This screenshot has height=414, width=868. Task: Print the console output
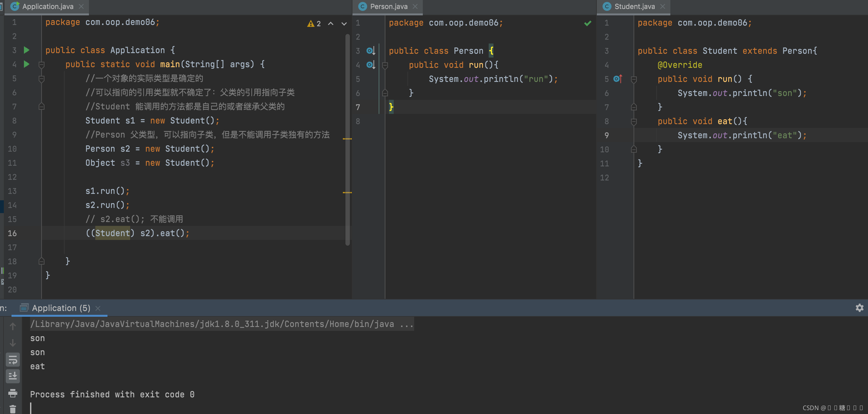pyautogui.click(x=13, y=393)
